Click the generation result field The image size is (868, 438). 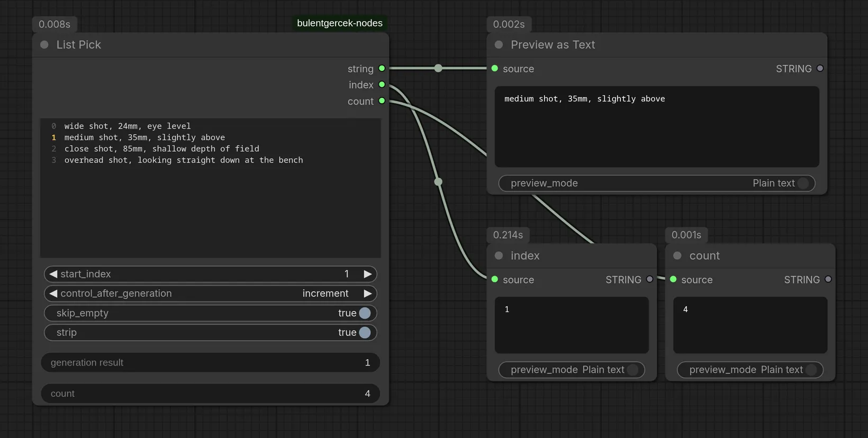tap(211, 363)
